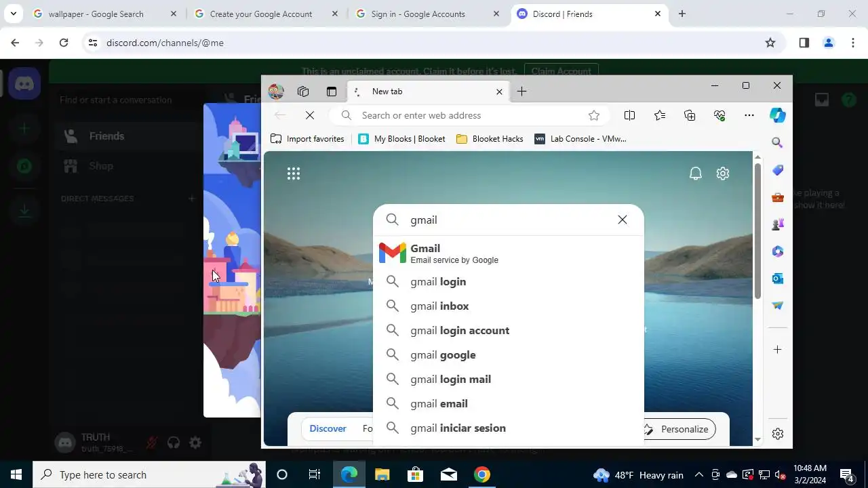Open Chrome tab search dropdown arrow
Screen dimensions: 868x488
click(13, 14)
